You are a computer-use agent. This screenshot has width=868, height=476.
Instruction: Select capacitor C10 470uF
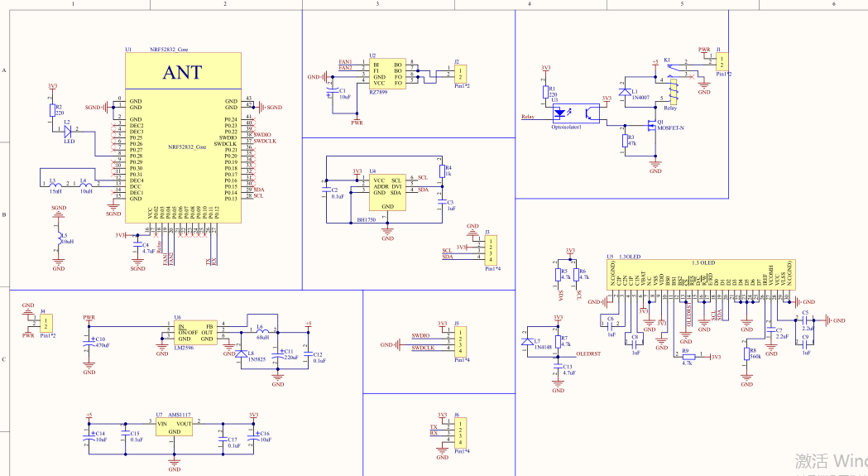pyautogui.click(x=89, y=344)
